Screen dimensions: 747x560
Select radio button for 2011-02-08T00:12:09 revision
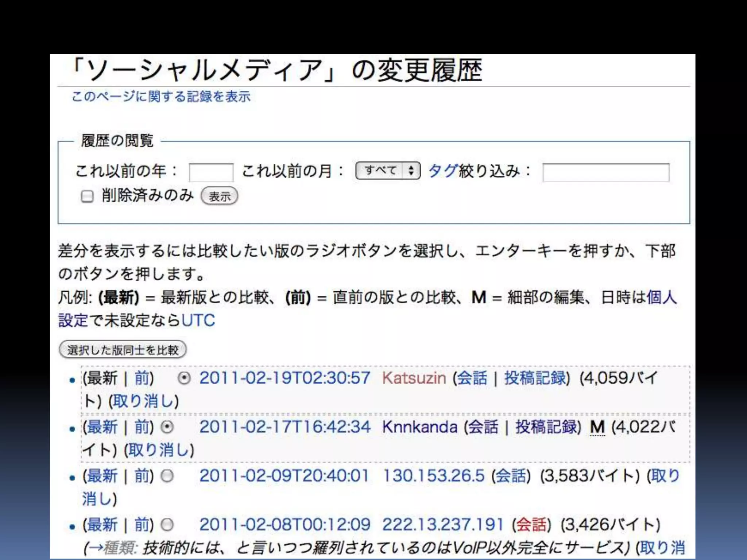click(x=167, y=525)
